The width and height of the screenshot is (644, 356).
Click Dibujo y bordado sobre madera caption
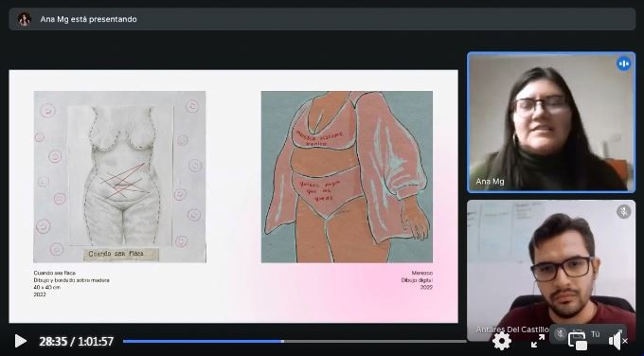tap(71, 280)
